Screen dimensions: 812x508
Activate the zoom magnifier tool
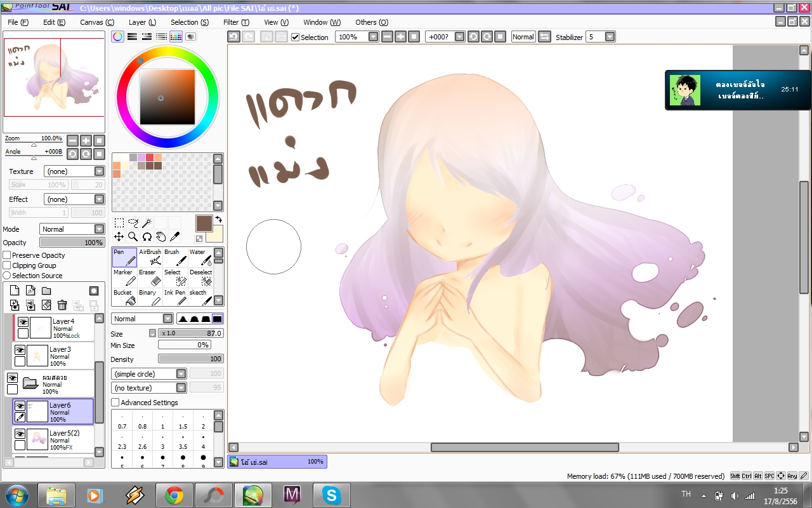pyautogui.click(x=133, y=237)
